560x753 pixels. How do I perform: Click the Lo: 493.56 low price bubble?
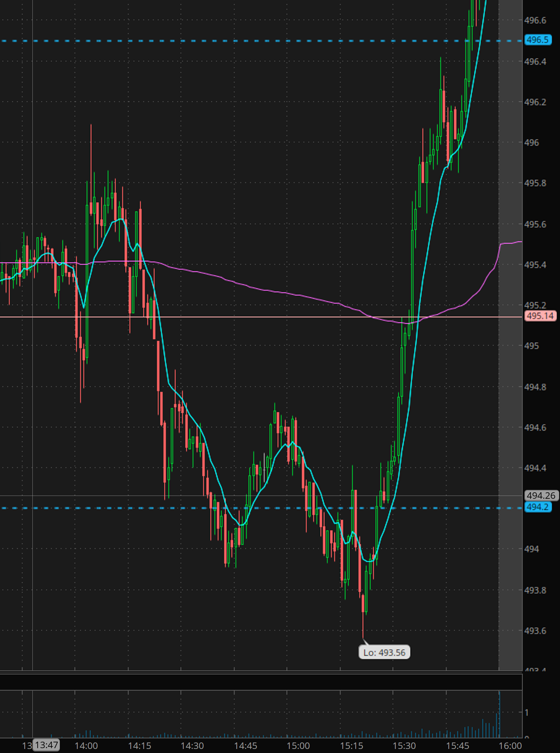(384, 653)
